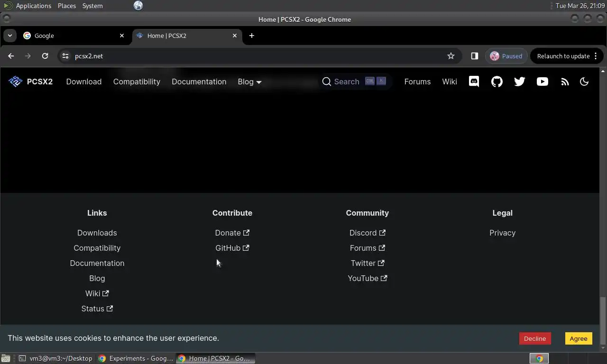Image resolution: width=607 pixels, height=364 pixels.
Task: Open GitHub footer link
Action: coord(232,248)
